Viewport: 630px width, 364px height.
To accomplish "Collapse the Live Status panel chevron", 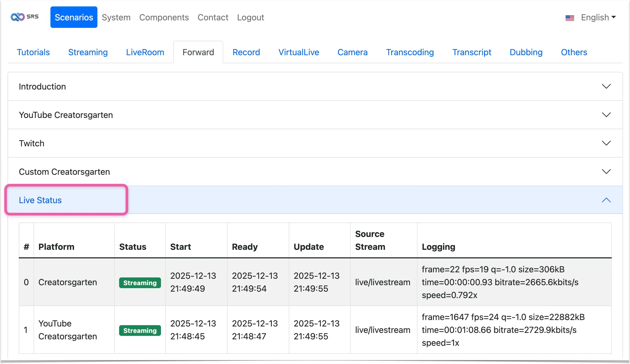I will click(x=606, y=200).
